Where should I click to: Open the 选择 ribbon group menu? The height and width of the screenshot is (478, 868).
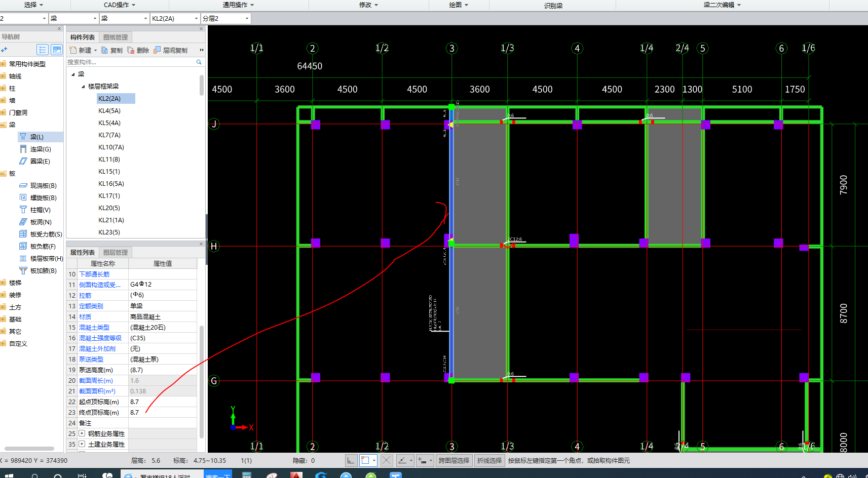[x=33, y=5]
